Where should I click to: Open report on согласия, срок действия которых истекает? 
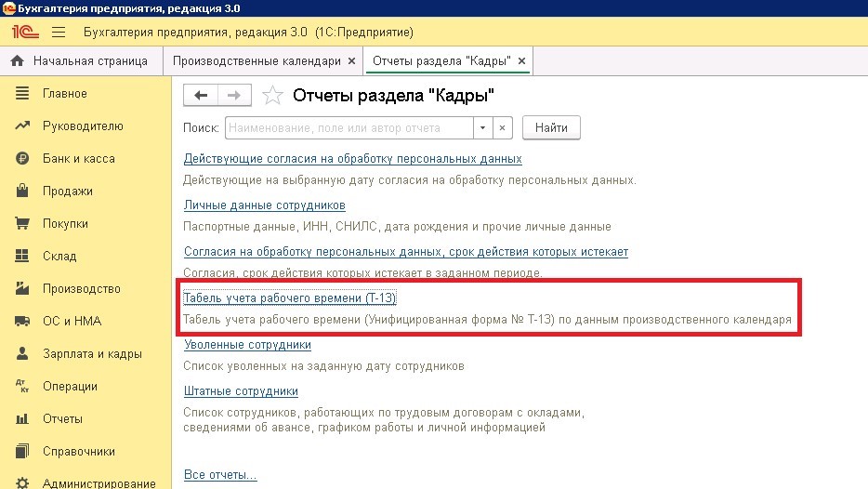point(406,252)
